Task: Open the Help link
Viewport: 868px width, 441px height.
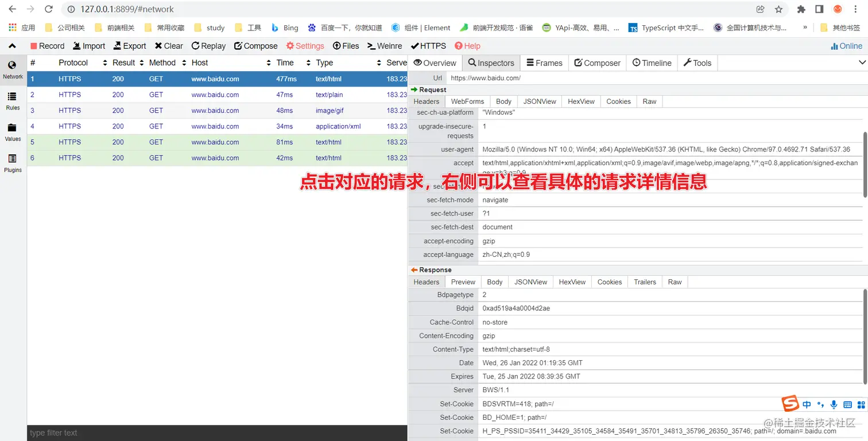Action: coord(467,46)
